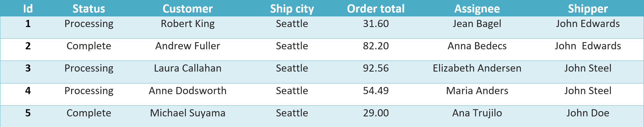
Task: Select the Laura Callahan cell
Action: coord(188,68)
